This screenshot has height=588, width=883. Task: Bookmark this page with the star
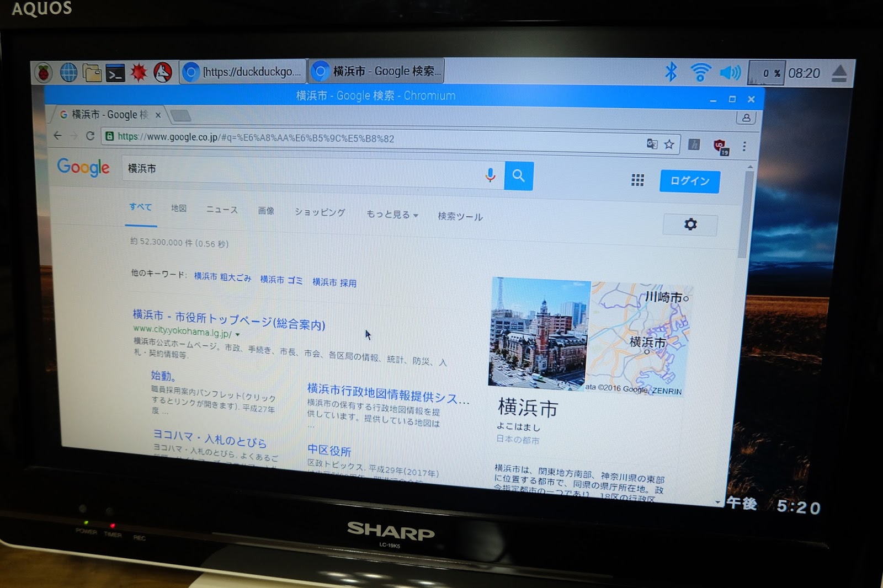pos(669,145)
